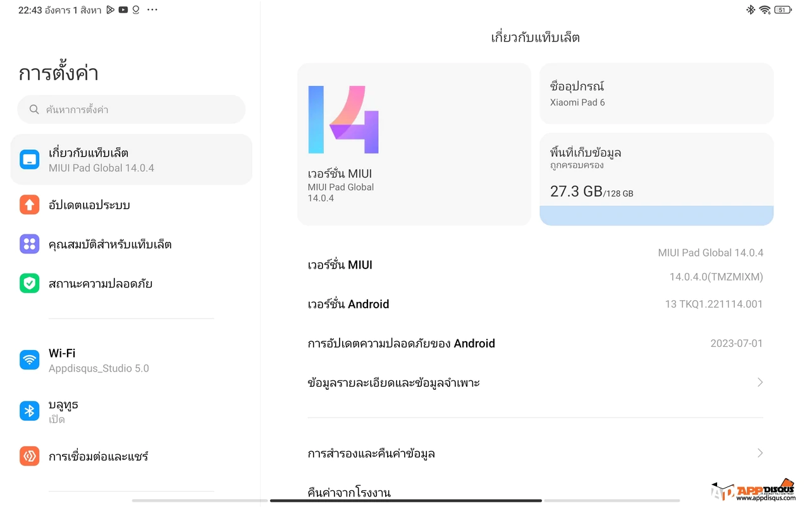Select the MIUI version 14.0.4.0 row
The image size is (812, 508).
(x=536, y=265)
